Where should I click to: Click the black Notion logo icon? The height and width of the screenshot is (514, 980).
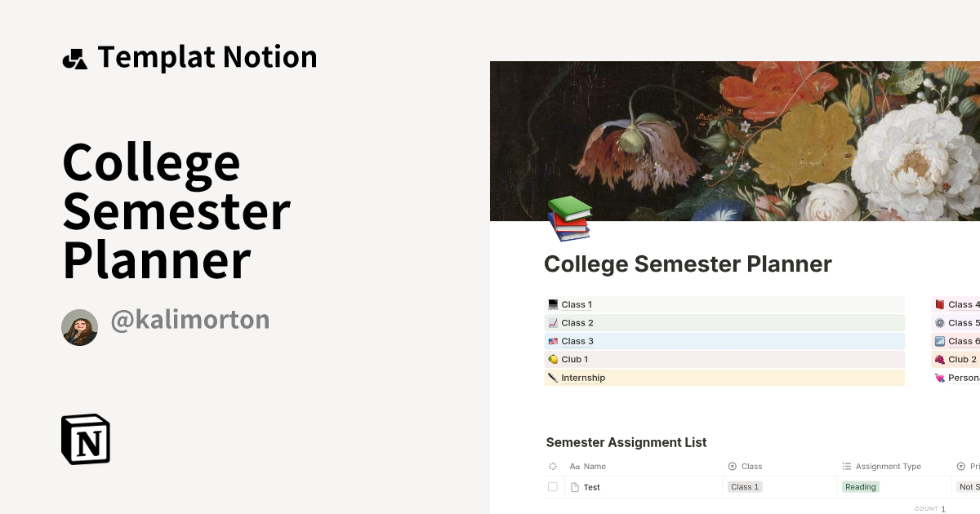(x=86, y=439)
